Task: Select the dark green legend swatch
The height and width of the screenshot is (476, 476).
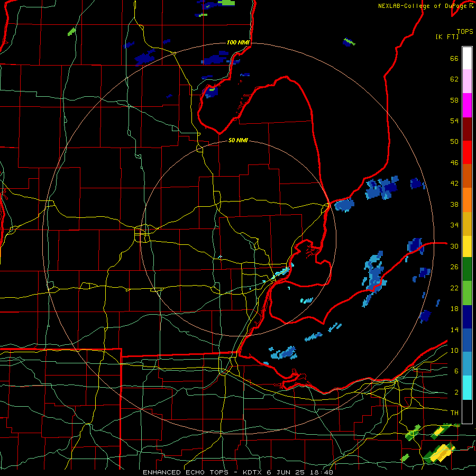Action: click(x=467, y=269)
